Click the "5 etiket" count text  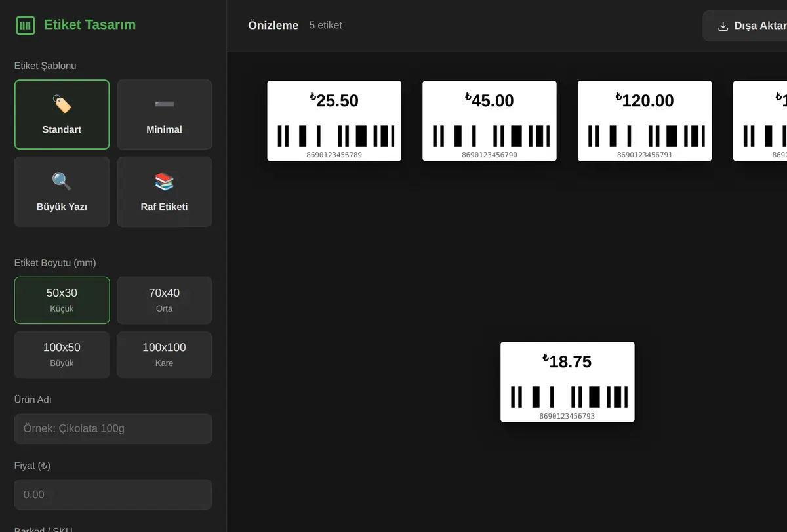pos(326,26)
